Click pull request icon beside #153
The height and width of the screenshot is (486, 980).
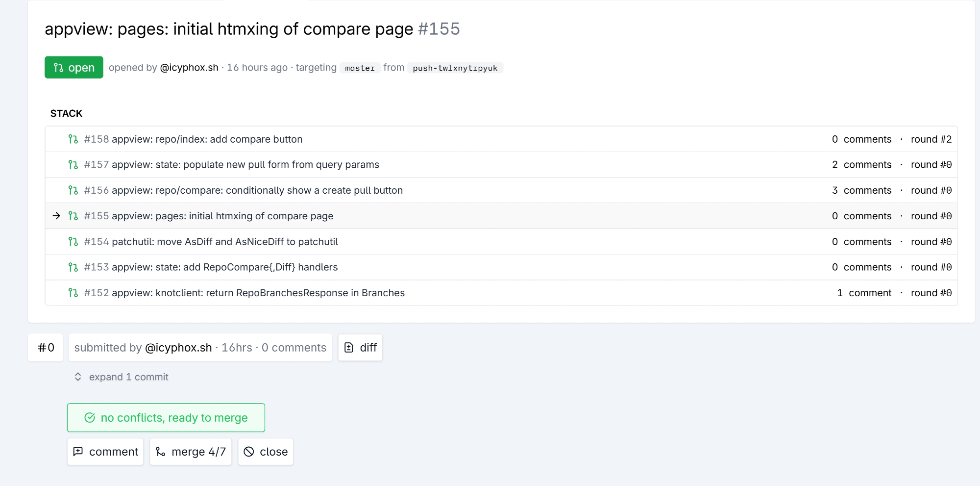pos(73,267)
